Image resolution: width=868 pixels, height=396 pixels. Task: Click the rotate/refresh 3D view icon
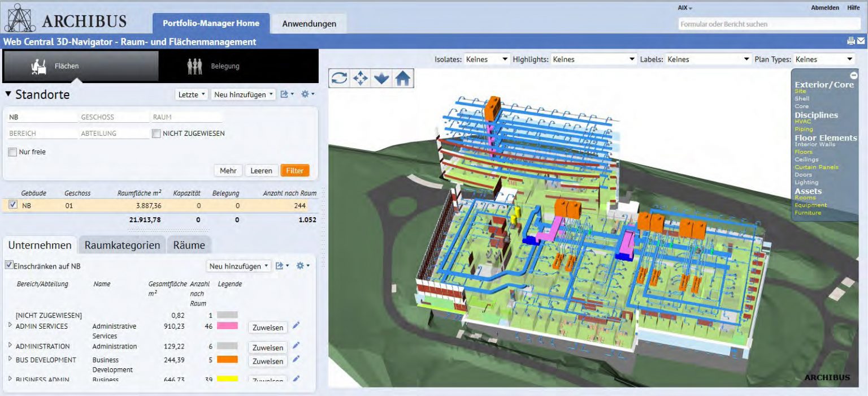(339, 79)
